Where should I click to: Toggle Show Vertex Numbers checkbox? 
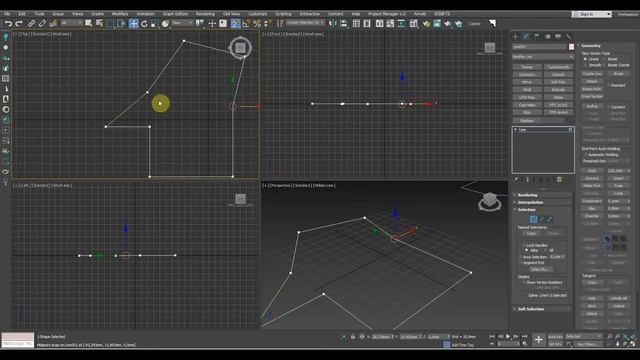(x=524, y=282)
